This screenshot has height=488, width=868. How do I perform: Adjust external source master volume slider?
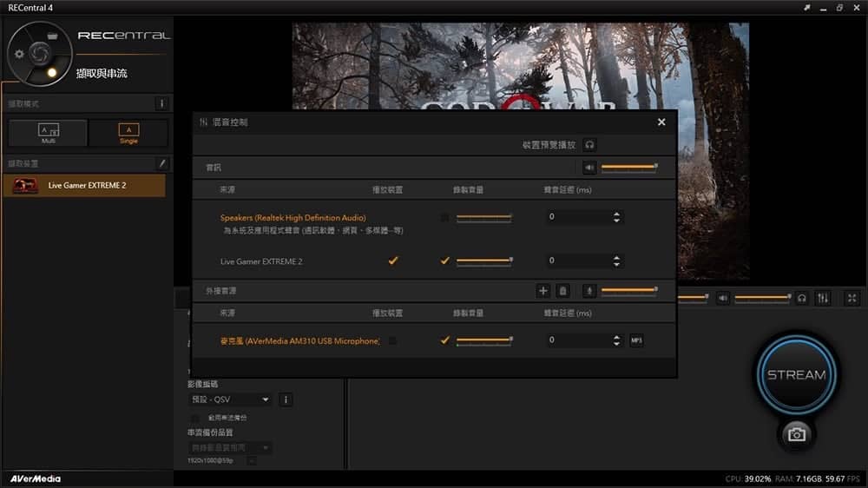[628, 290]
